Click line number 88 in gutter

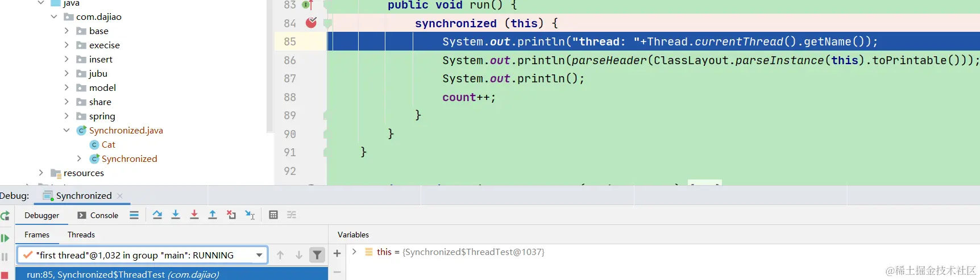point(290,97)
